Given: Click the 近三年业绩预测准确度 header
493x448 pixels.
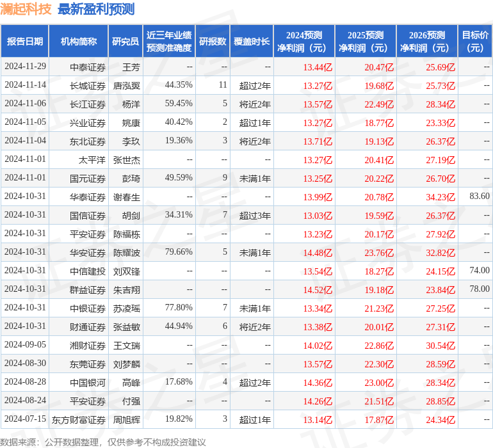Looking at the screenshot, I should tap(168, 42).
